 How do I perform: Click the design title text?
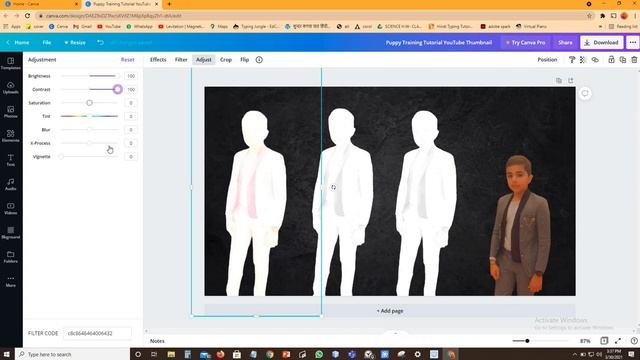tap(439, 42)
